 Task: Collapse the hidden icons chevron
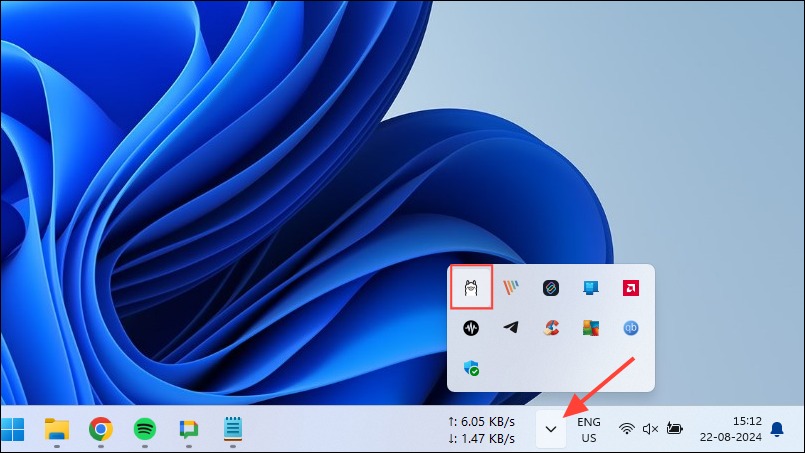point(551,429)
